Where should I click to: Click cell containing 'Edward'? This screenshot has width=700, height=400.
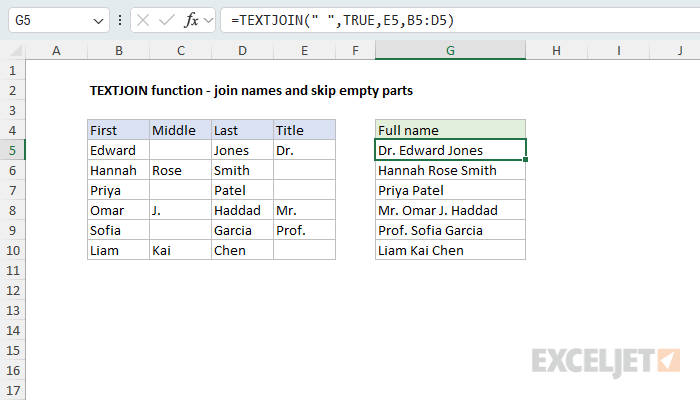[119, 150]
